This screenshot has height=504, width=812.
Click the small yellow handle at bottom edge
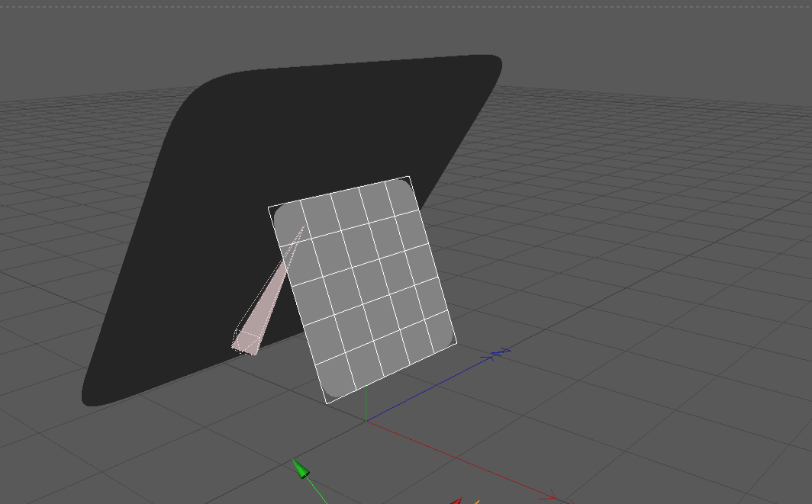tap(477, 502)
